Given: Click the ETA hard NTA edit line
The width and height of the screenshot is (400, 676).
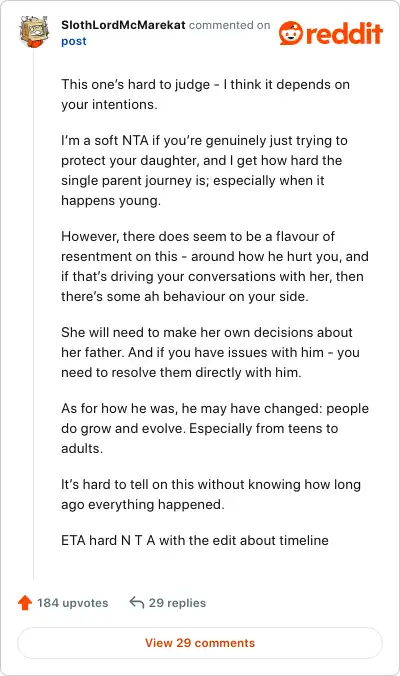Looking at the screenshot, I should click(195, 540).
